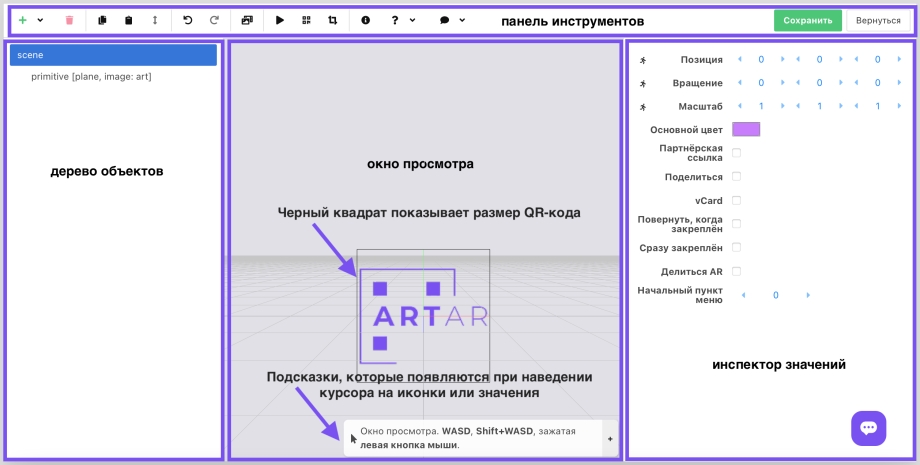The image size is (920, 465).
Task: Tick the Поделиться checkbox
Action: pos(737,177)
